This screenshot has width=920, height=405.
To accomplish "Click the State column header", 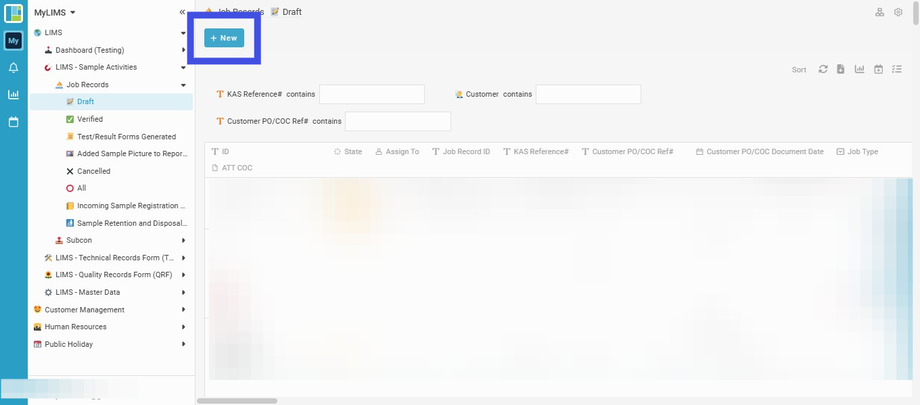I will pyautogui.click(x=348, y=151).
